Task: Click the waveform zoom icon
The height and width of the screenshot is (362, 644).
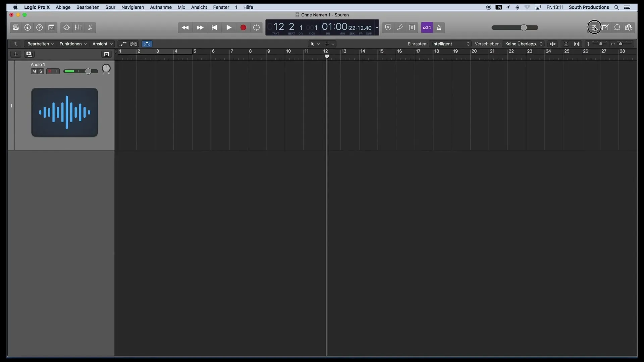Action: click(553, 44)
